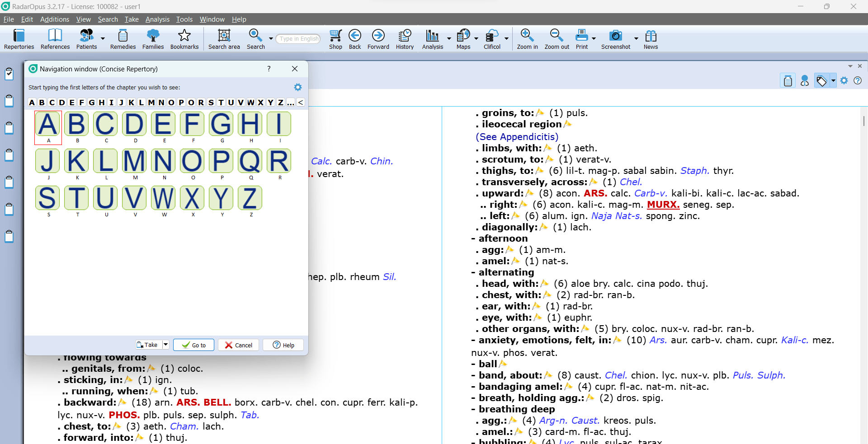Select the first clipboard with checkmark in sidebar

(x=9, y=74)
